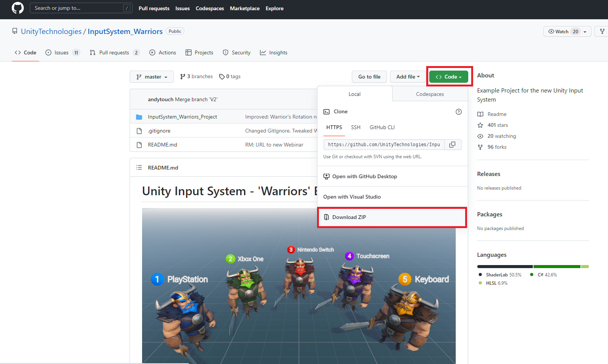Image resolution: width=608 pixels, height=364 pixels.
Task: Click Open with Visual Studio
Action: click(393, 197)
